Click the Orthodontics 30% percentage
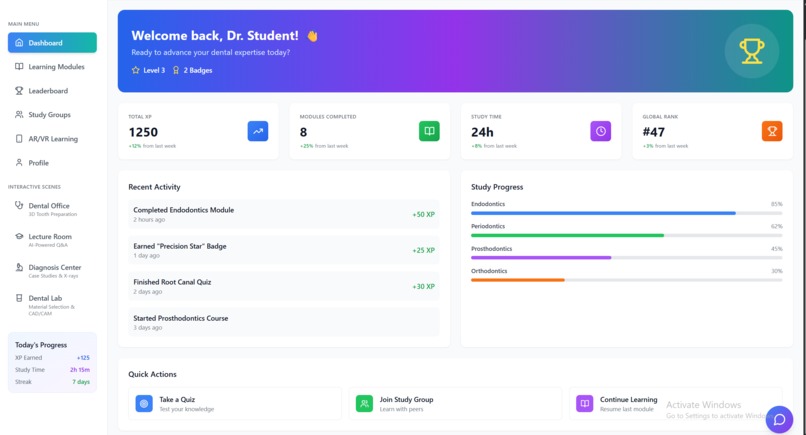The height and width of the screenshot is (435, 806). pyautogui.click(x=776, y=271)
